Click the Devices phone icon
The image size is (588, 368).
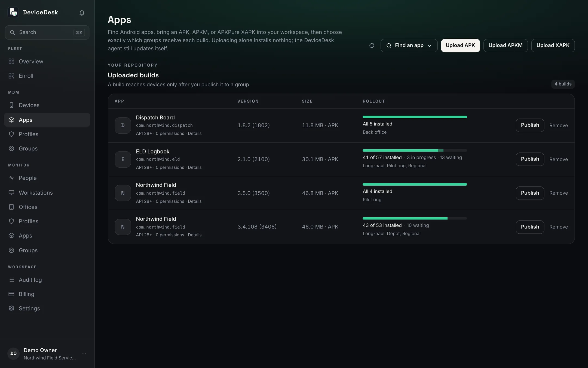pos(11,105)
